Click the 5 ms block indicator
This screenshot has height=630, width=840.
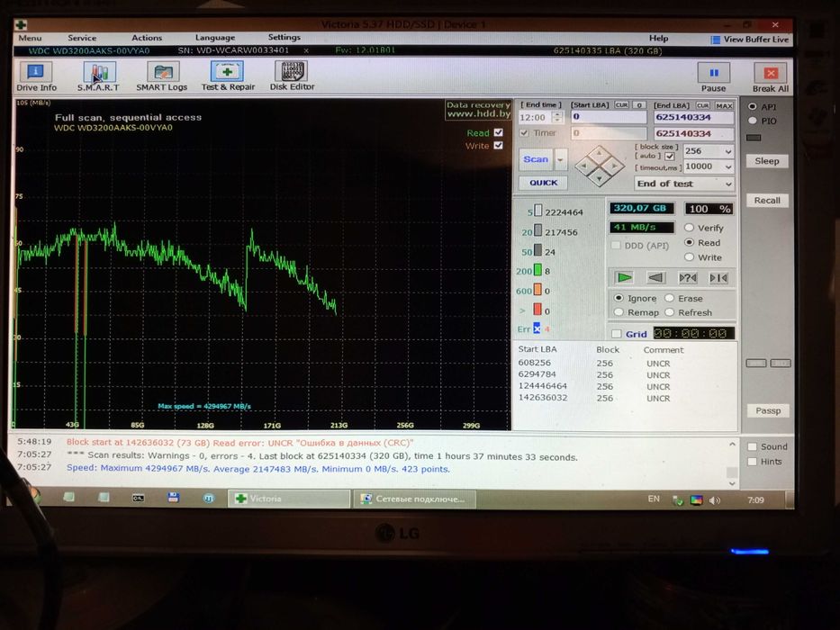point(537,211)
